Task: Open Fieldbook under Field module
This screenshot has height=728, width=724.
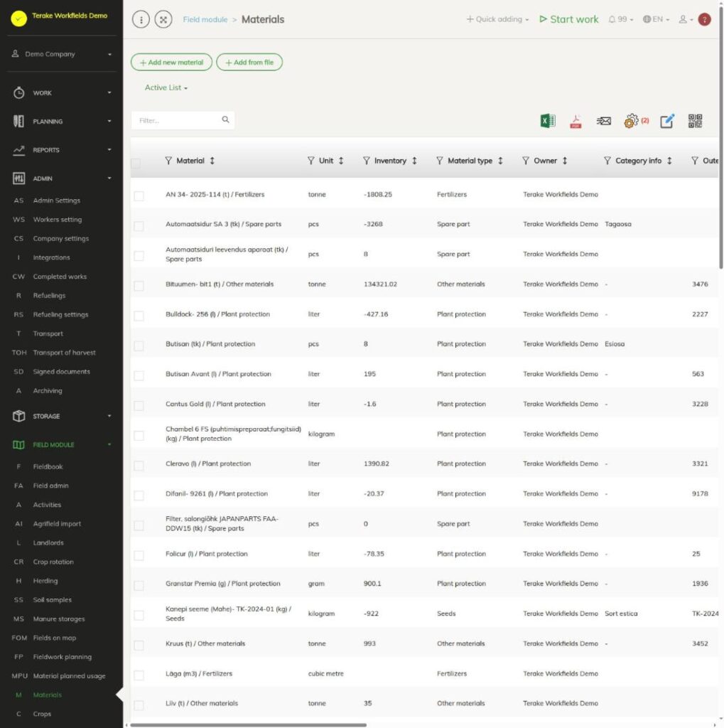Action: point(48,466)
